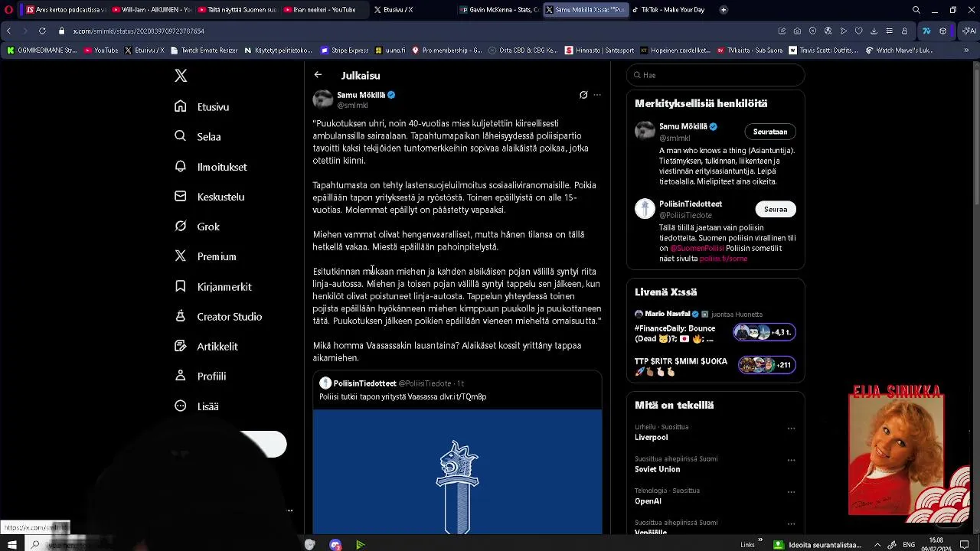The image size is (980, 551).
Task: Open the @SuomenPoliisi mention link
Action: click(x=697, y=249)
